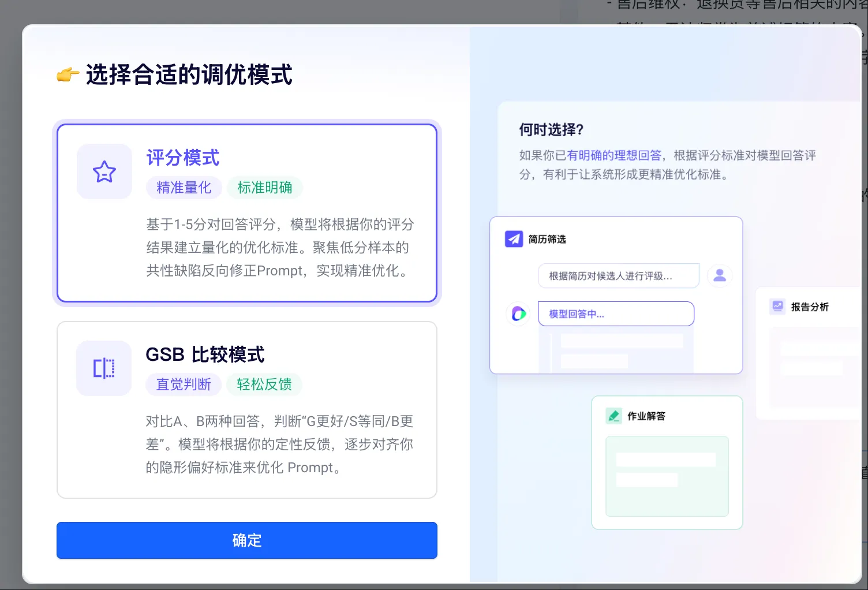Click the 直觉判断 tag
This screenshot has width=868, height=590.
click(184, 384)
